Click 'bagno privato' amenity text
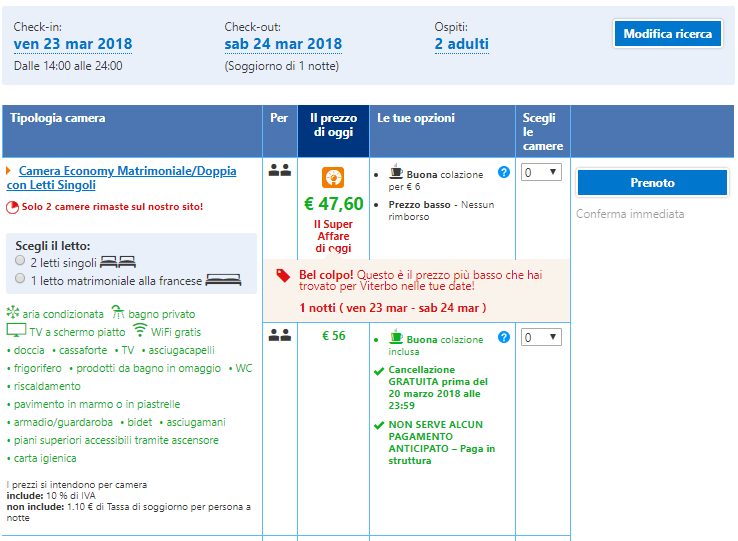 pos(161,314)
